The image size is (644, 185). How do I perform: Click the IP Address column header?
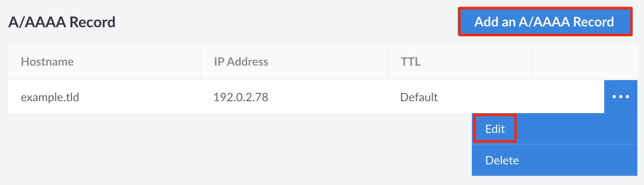241,62
